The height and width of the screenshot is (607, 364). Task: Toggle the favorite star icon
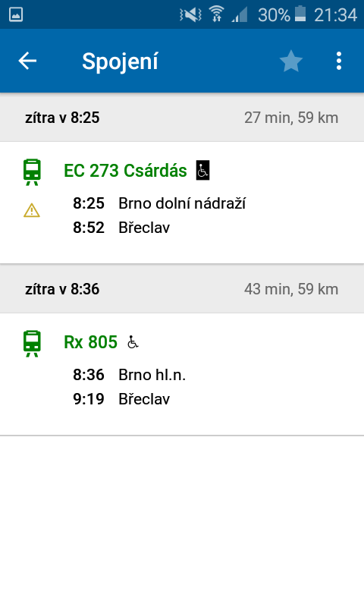pyautogui.click(x=291, y=61)
